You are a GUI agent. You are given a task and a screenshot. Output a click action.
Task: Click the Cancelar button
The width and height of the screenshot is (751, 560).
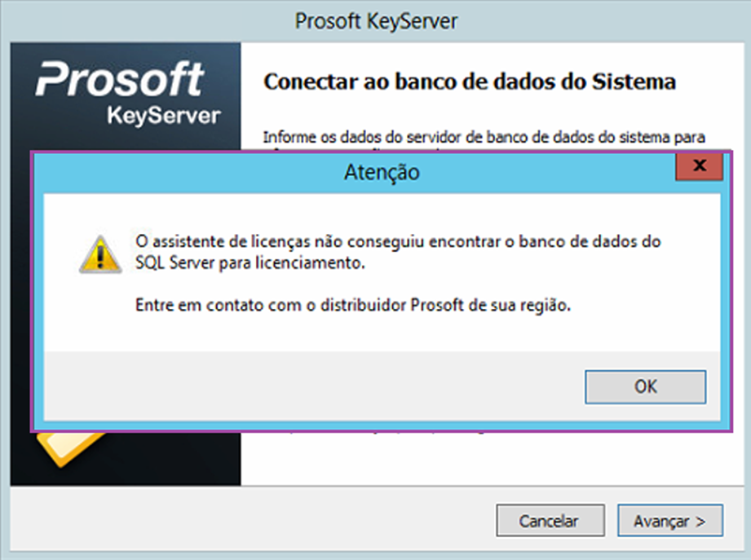(x=550, y=520)
